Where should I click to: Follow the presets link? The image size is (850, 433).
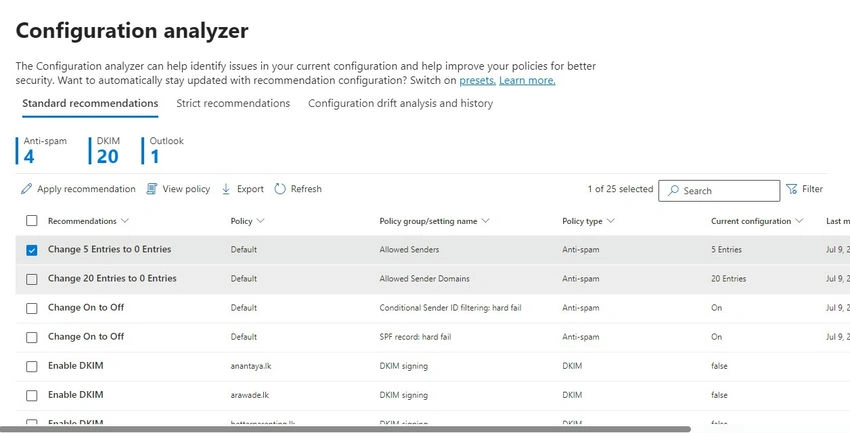[478, 81]
